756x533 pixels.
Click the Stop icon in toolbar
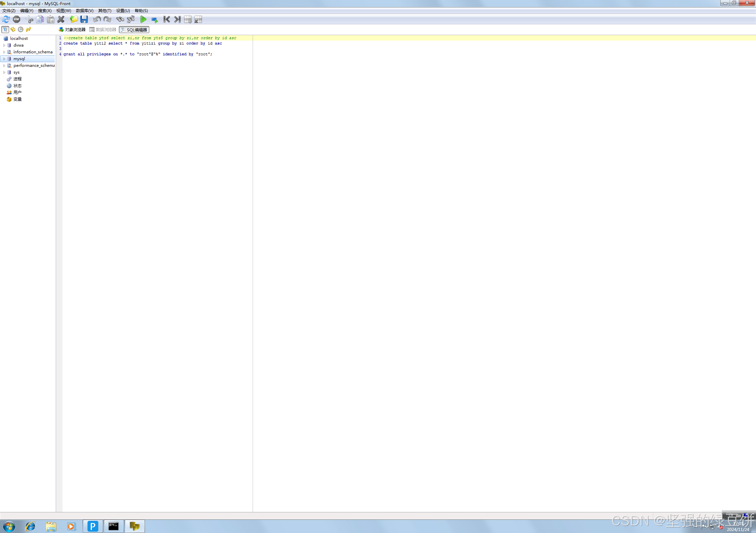17,20
